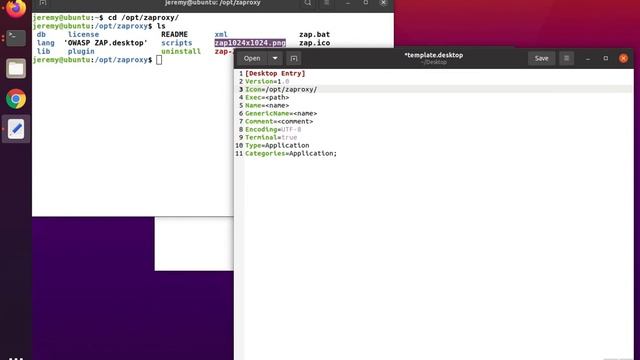Click the Encoding=UTF-8 line
Viewport: 640px width, 360px height.
pyautogui.click(x=273, y=129)
